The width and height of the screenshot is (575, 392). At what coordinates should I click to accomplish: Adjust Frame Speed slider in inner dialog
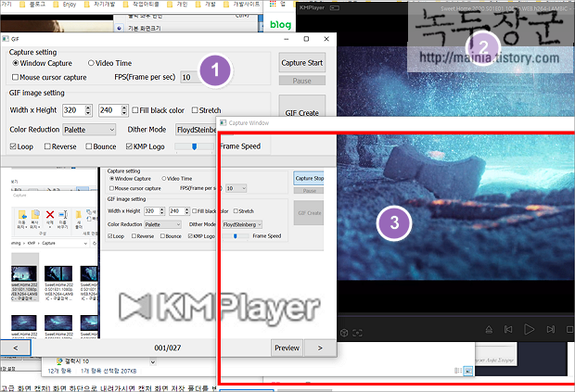pos(236,236)
